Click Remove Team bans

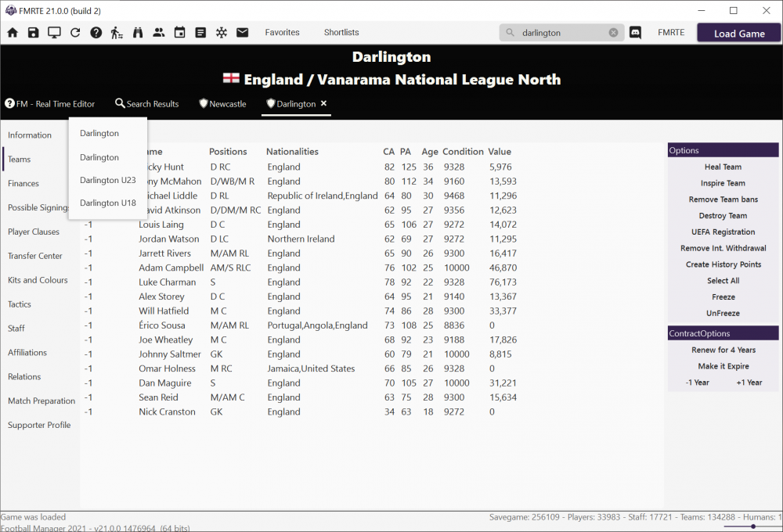[x=723, y=199]
